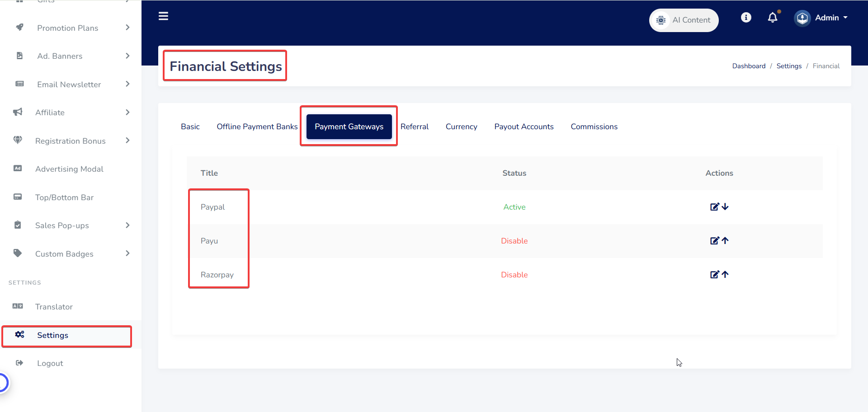Click the Admin avatar icon
The width and height of the screenshot is (868, 412).
tap(802, 18)
